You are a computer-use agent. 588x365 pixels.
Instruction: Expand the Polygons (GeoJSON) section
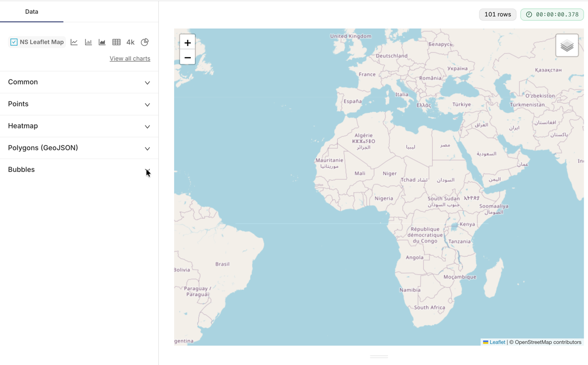point(79,148)
